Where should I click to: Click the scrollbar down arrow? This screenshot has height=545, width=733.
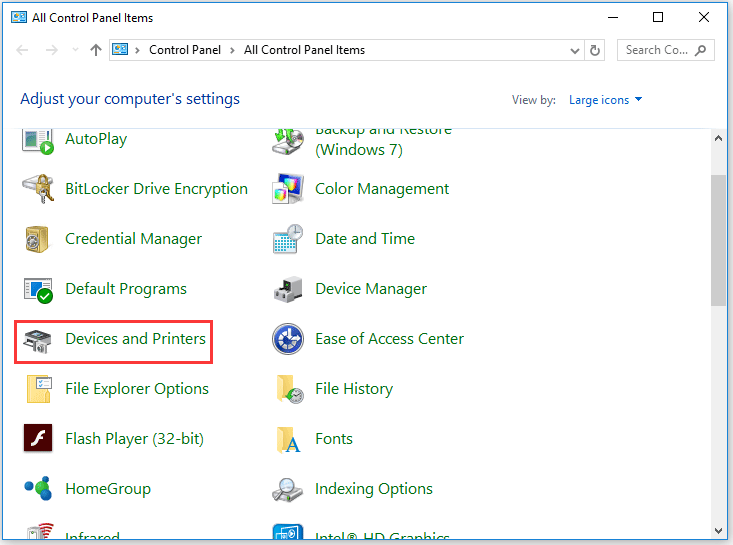click(x=718, y=531)
